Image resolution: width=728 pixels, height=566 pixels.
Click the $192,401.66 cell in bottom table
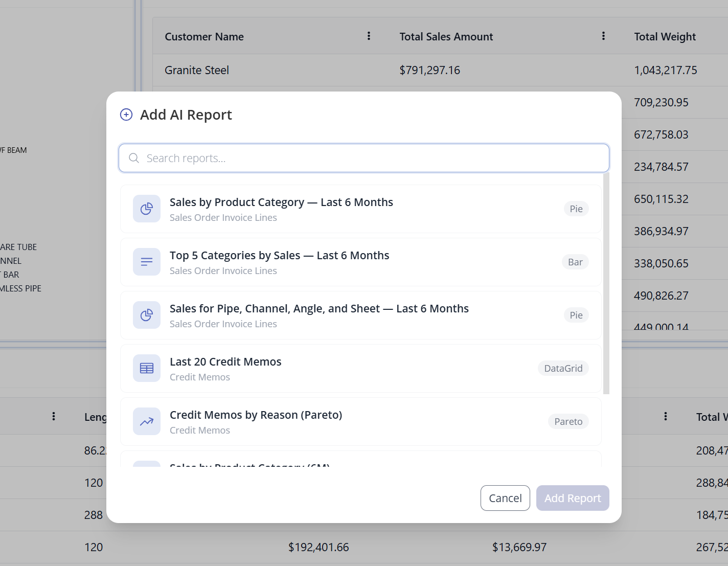point(318,547)
